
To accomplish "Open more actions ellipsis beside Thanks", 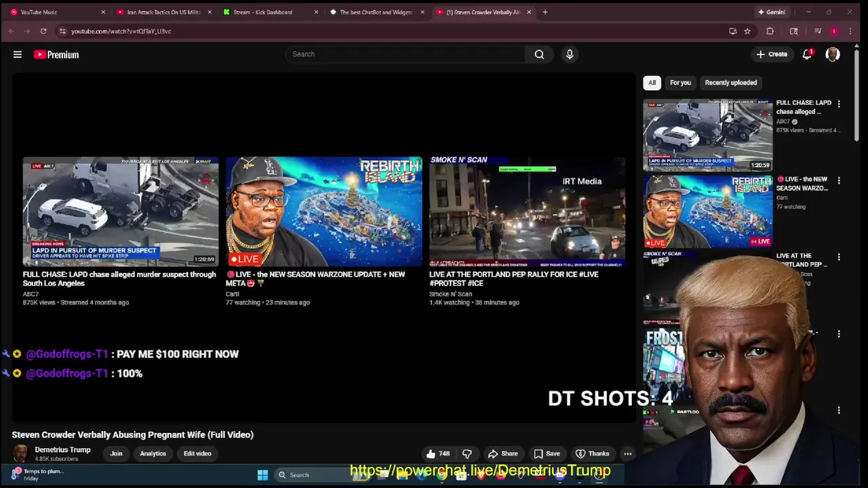I will point(628,453).
